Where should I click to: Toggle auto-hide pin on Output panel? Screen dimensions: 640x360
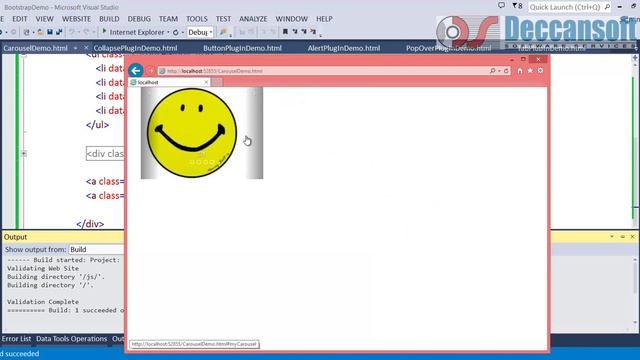[622, 236]
